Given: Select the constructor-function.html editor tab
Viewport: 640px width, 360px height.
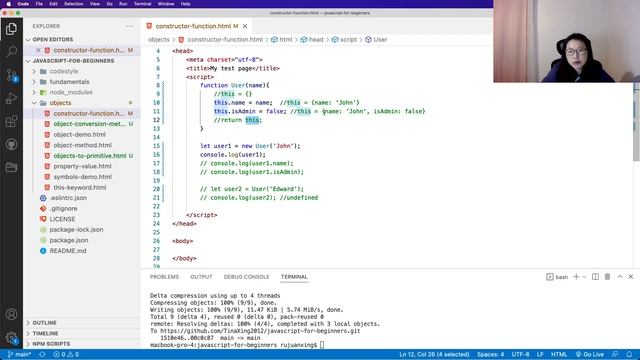Looking at the screenshot, I should coord(193,26).
